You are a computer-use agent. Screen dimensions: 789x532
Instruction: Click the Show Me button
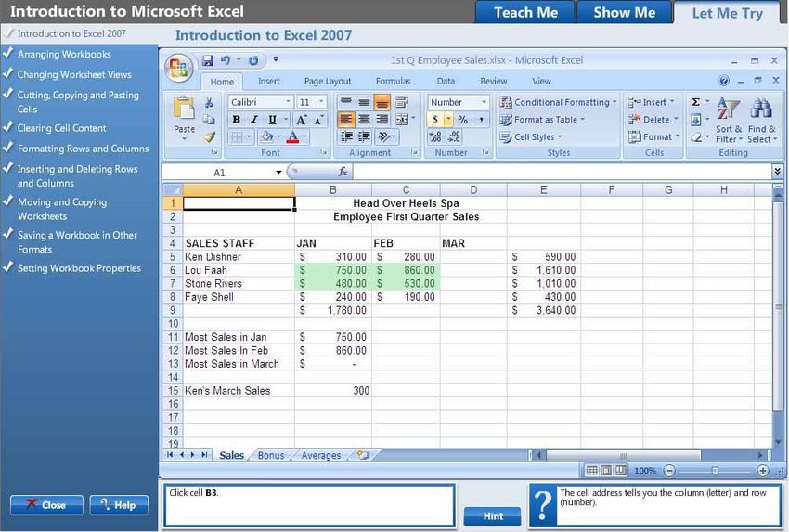[624, 13]
